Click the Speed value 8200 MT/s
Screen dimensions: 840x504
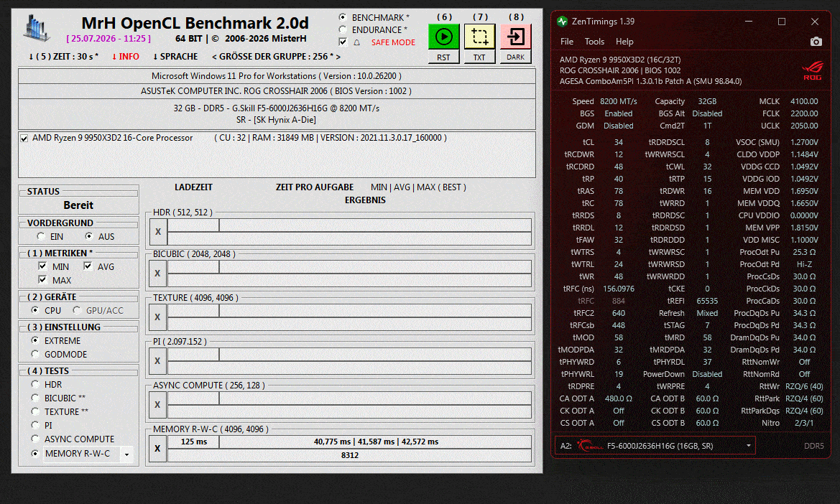point(618,101)
